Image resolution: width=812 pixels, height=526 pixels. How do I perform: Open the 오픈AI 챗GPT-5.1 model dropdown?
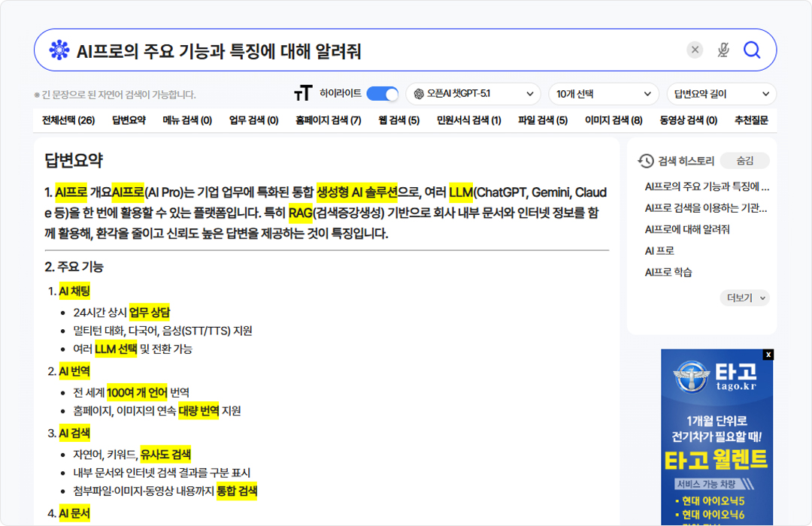coord(473,94)
